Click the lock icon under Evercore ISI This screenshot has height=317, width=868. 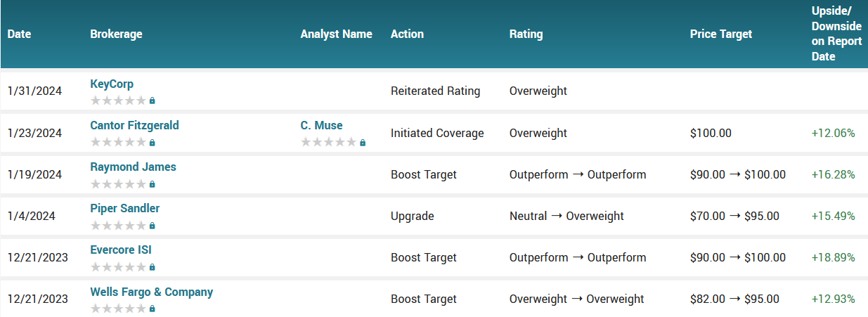click(152, 267)
